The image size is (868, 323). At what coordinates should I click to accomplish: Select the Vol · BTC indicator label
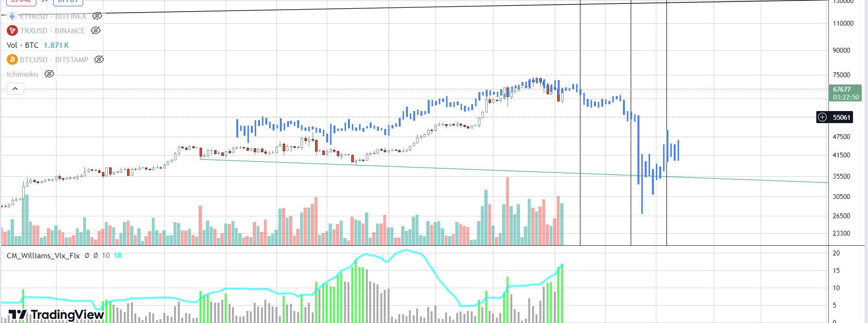tap(23, 45)
